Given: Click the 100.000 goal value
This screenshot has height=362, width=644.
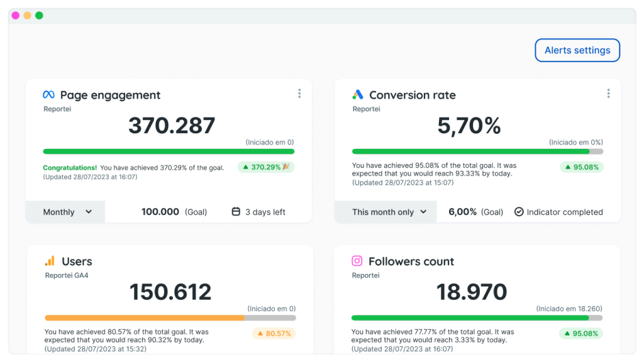Looking at the screenshot, I should [x=161, y=212].
